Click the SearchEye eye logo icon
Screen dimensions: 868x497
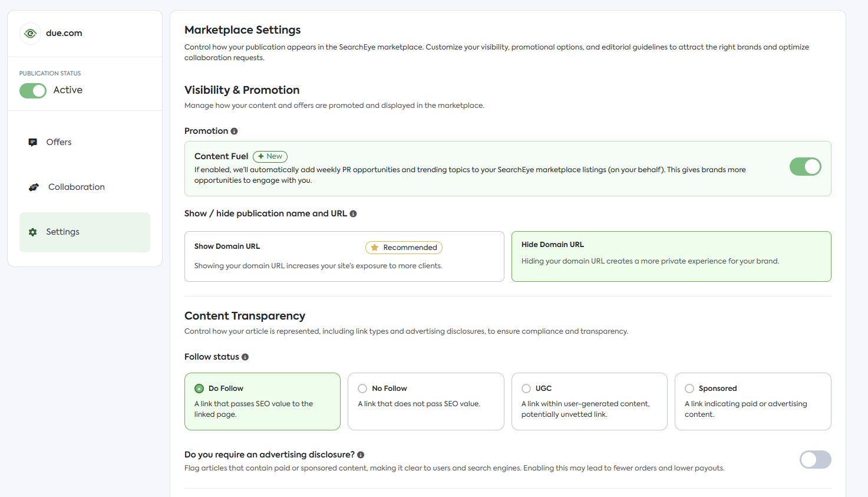(30, 34)
